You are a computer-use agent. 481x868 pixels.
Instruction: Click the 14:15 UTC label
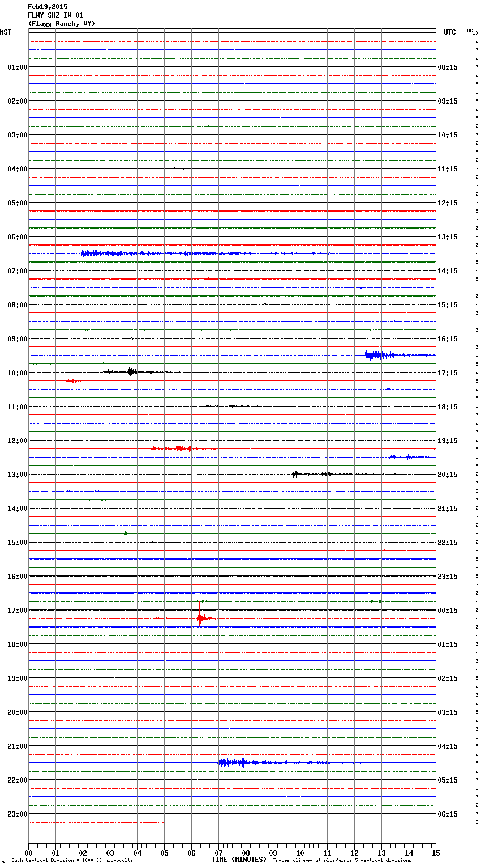point(448,271)
